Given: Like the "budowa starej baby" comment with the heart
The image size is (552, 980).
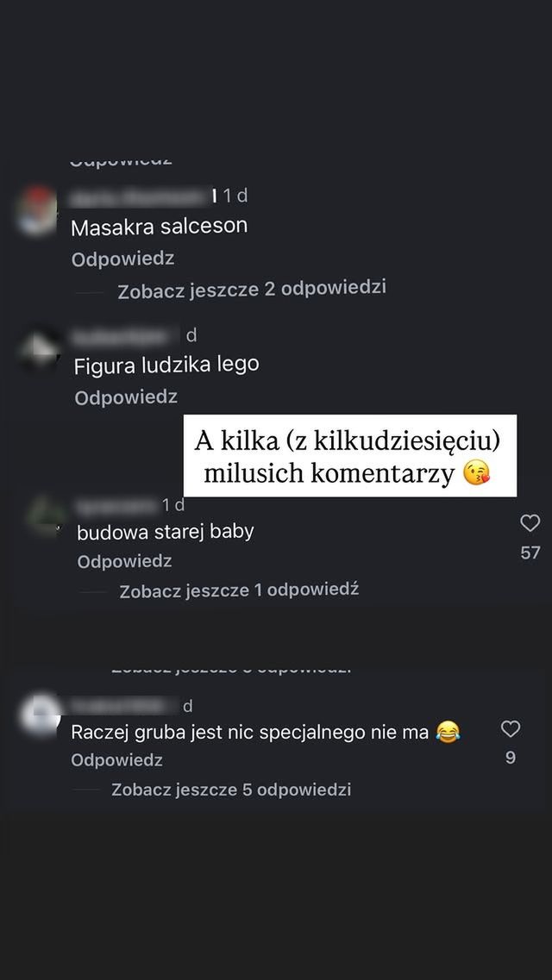Looking at the screenshot, I should [530, 524].
